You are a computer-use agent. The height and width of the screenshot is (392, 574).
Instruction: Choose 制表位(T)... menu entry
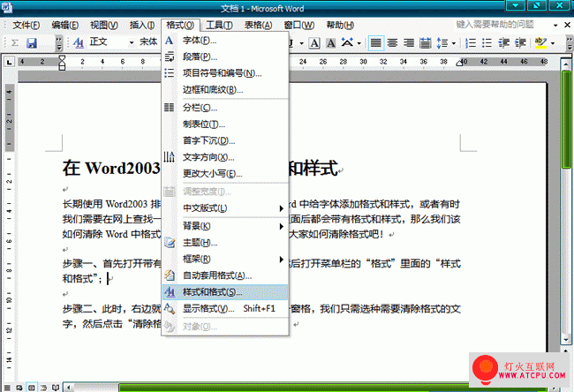pos(225,124)
